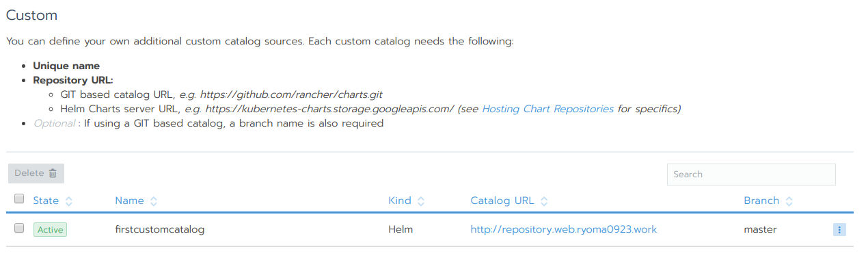868x258 pixels.
Task: Sort the table by Branch column
Action: pos(761,201)
